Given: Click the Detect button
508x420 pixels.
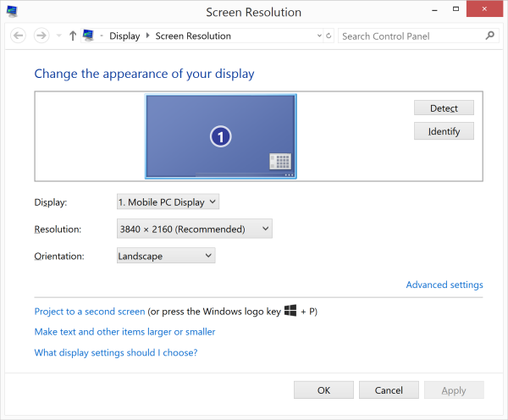Looking at the screenshot, I should tap(444, 108).
